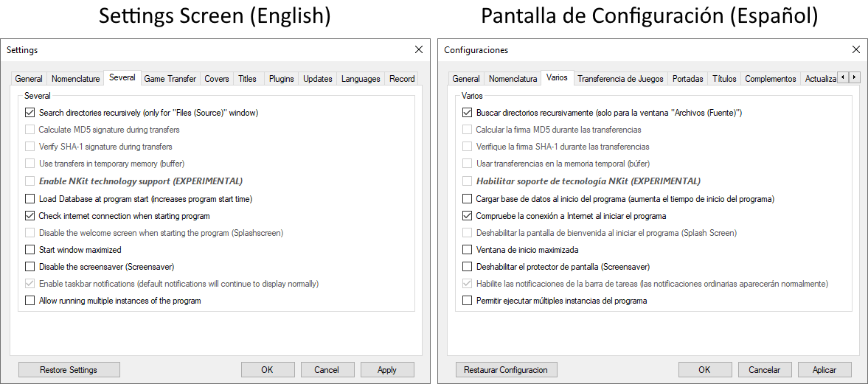The height and width of the screenshot is (384, 868).
Task: Enable Load Database at program start
Action: tap(30, 199)
